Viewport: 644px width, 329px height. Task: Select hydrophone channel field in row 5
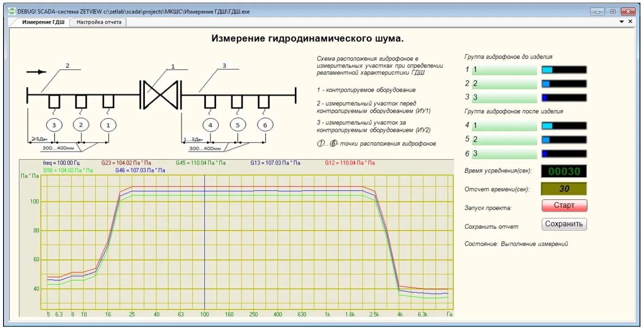[504, 140]
